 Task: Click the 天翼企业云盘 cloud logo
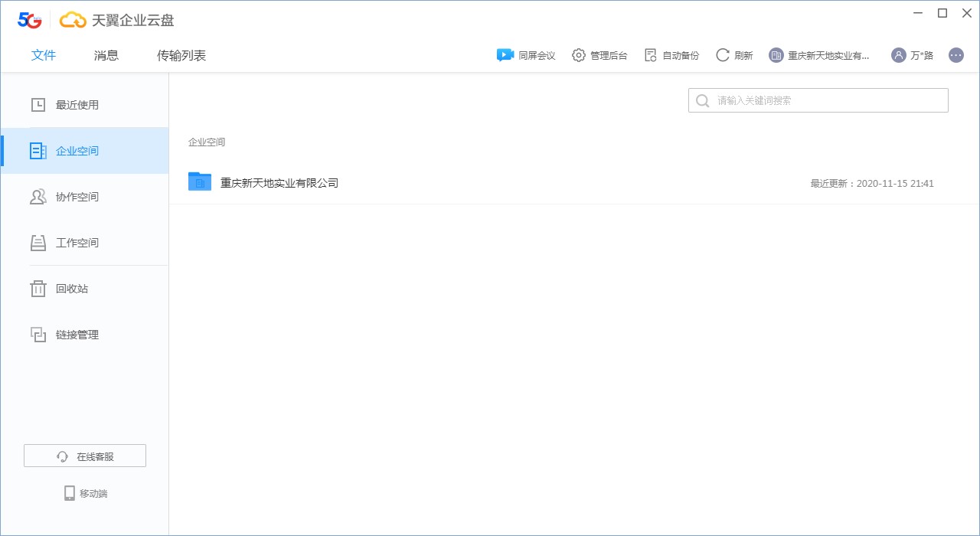[x=73, y=20]
